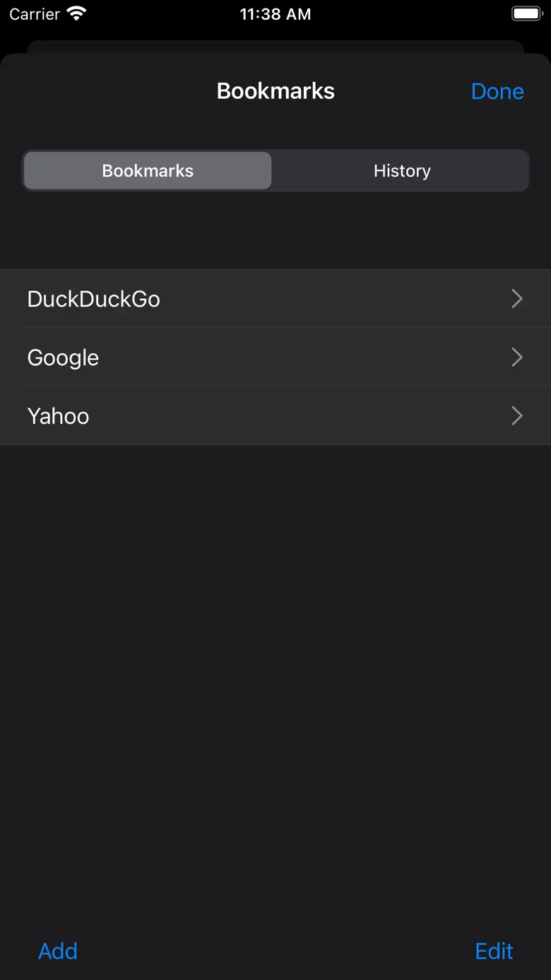The image size is (551, 980).
Task: Tap the battery status icon
Action: coord(527,14)
